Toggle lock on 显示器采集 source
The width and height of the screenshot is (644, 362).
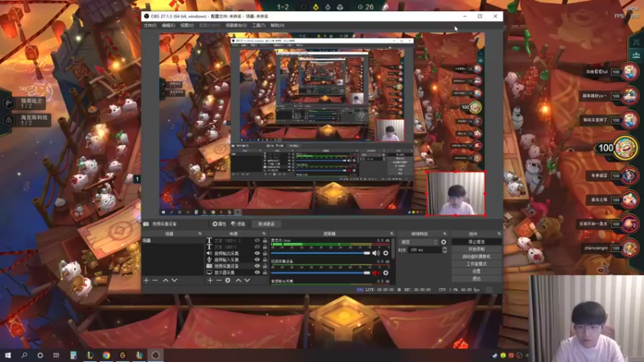(x=265, y=273)
